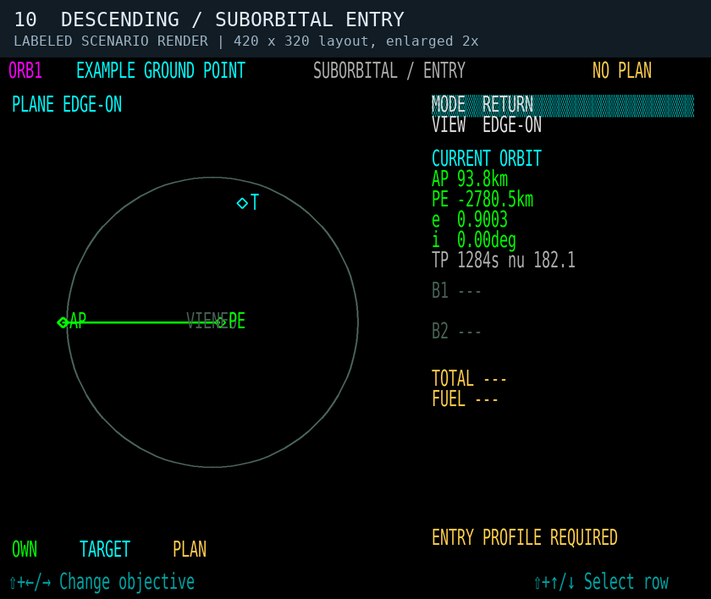711x599 pixels.
Task: Click the Change objective hint
Action: 102,582
